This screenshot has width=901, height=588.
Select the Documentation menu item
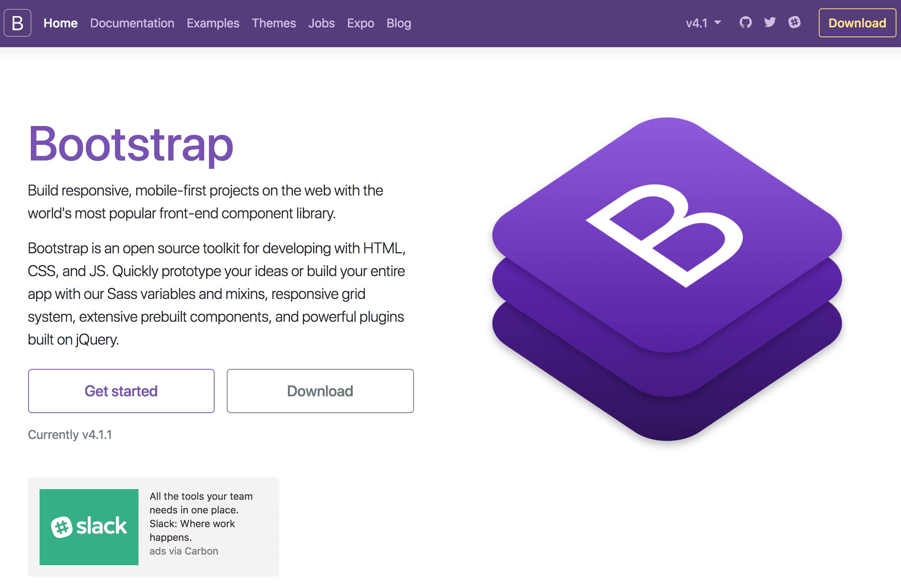coord(133,24)
